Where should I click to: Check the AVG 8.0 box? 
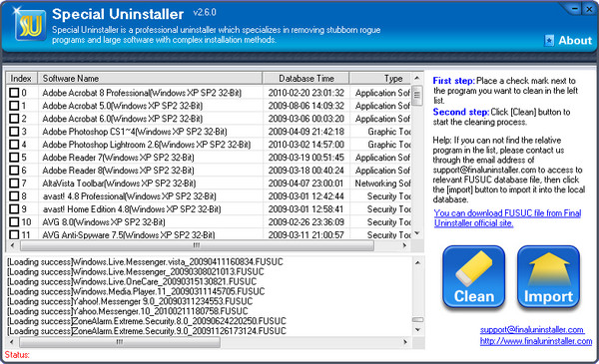(x=14, y=222)
